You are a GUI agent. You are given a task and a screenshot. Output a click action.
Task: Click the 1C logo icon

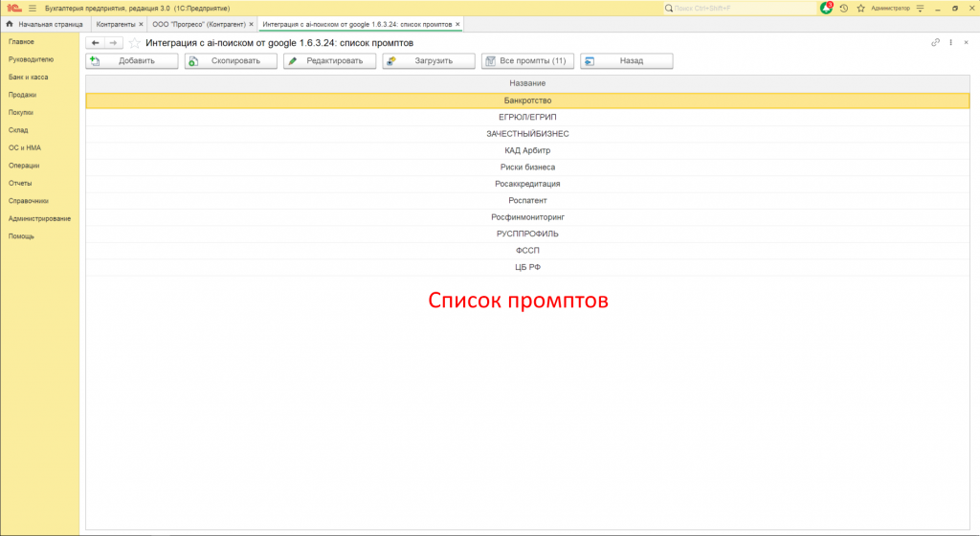coord(13,8)
